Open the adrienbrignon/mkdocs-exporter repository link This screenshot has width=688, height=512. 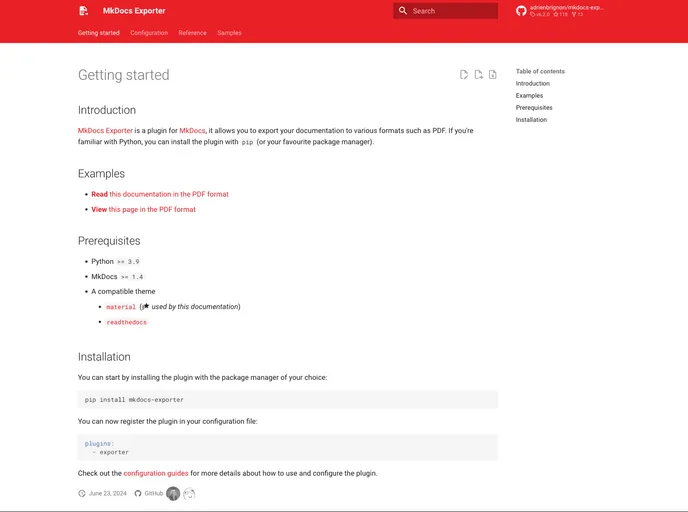pos(560,11)
